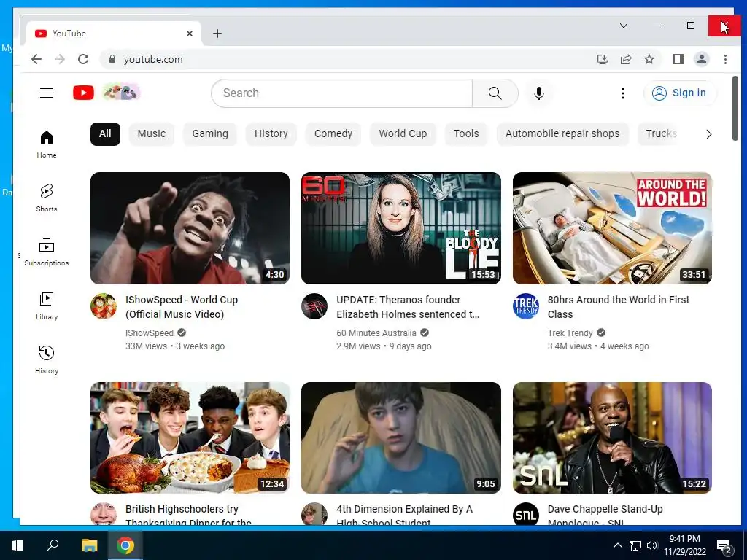747x560 pixels.
Task: Visit IShowSpeed channel name link
Action: point(150,332)
